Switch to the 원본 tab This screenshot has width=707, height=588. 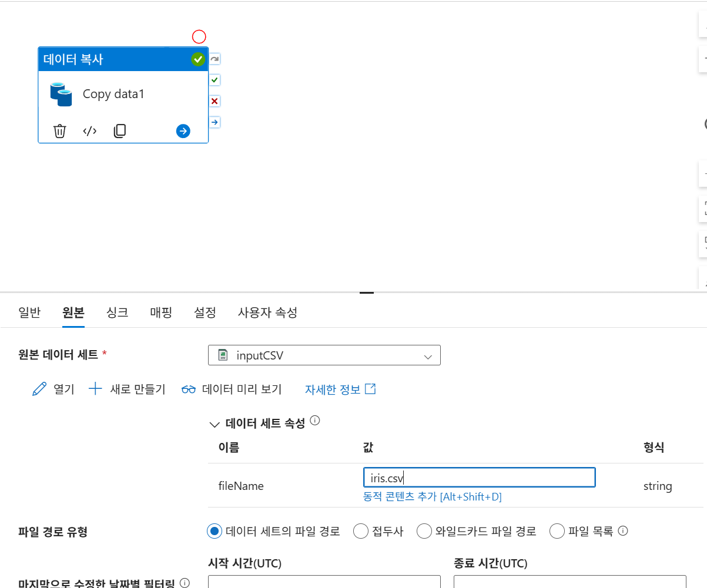click(73, 313)
